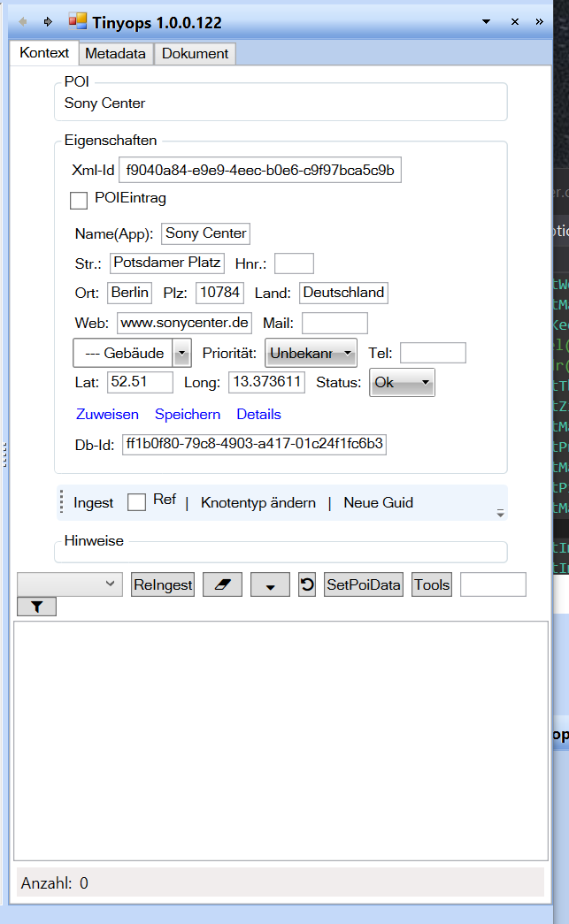Viewport: 569px width, 924px height.
Task: Click the Land field with Deutschland
Action: 343,293
